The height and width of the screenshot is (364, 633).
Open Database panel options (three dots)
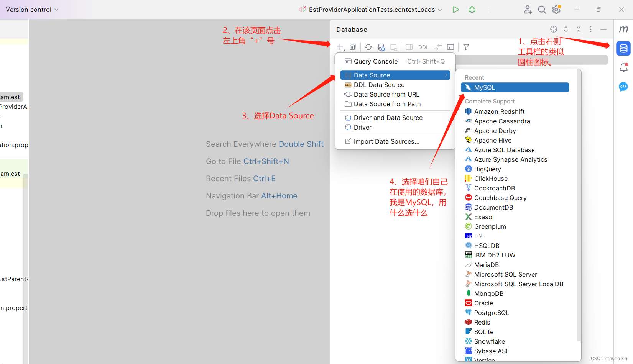coord(591,29)
